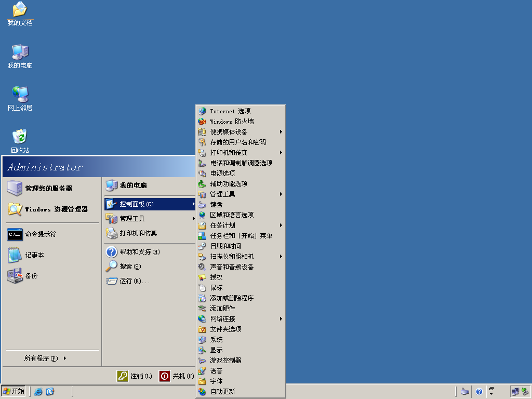The image size is (532, 399).
Task: Open 记事本 from Start menu
Action: point(52,255)
